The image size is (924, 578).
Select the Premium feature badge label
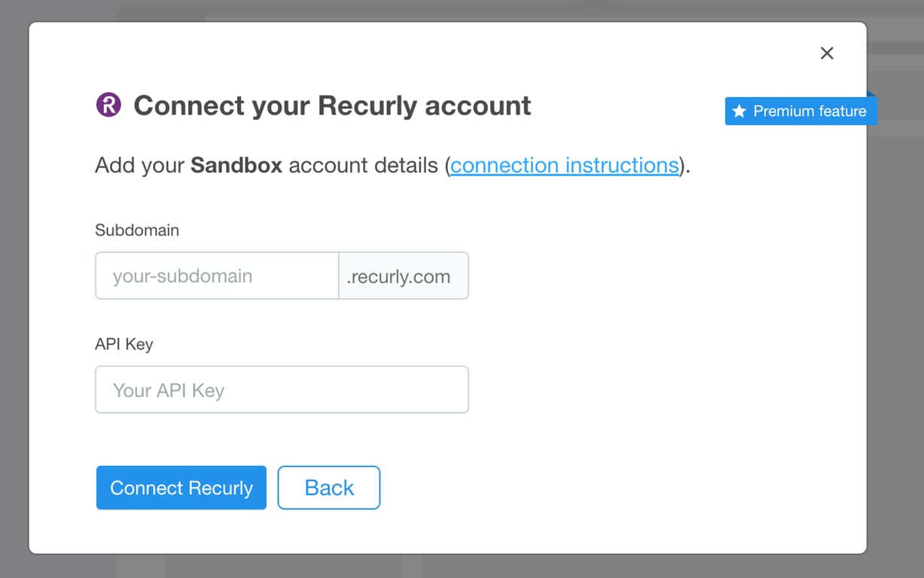800,111
